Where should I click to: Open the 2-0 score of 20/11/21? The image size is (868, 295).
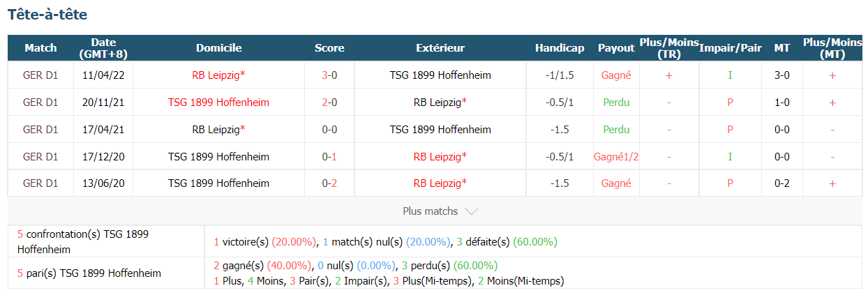coord(329,103)
